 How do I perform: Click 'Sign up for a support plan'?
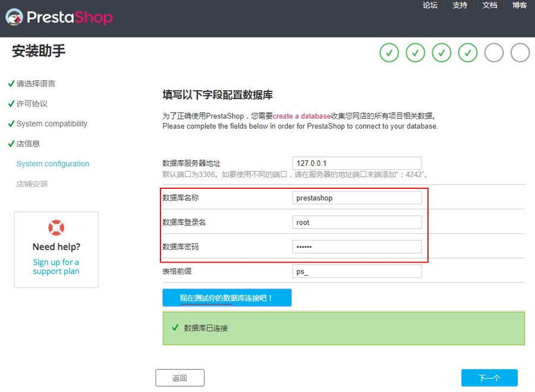[56, 267]
